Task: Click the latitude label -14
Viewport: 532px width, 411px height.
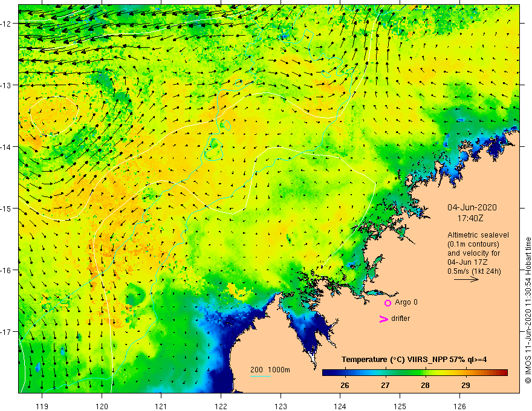Action: click(7, 147)
